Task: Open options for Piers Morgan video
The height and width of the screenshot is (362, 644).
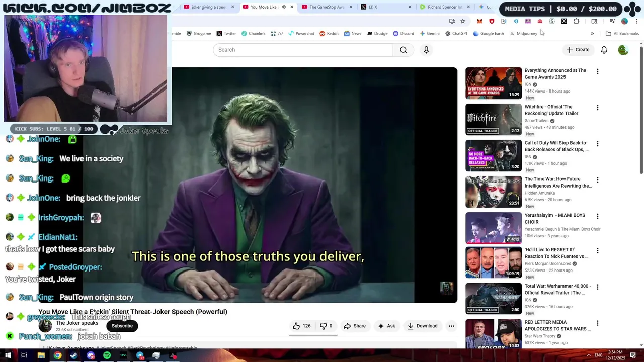Action: click(597, 251)
